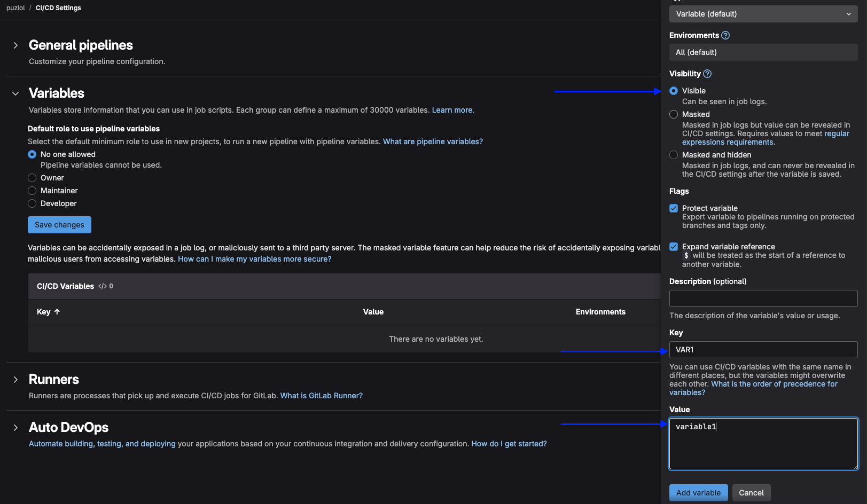Image resolution: width=867 pixels, height=504 pixels.
Task: Open the All (default) environments dropdown
Action: point(763,52)
